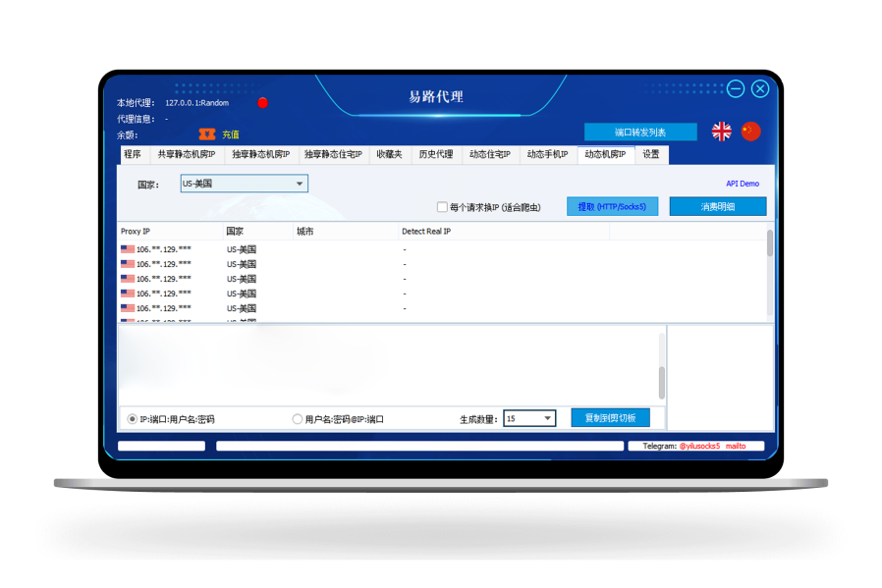Switch to the 动态手机IP tab
Image resolution: width=882 pixels, height=588 pixels.
point(548,154)
